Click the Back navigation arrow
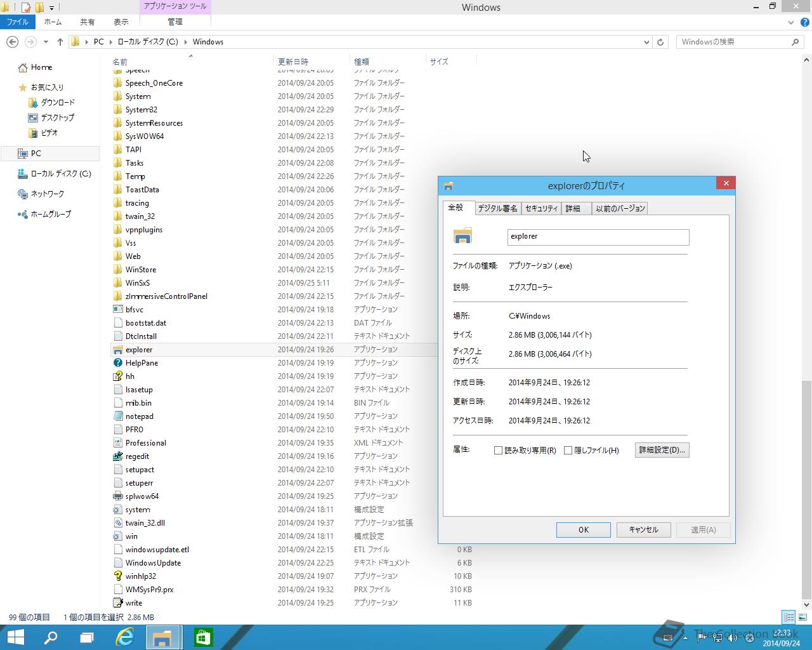Screen dimensions: 812x650 (11, 42)
